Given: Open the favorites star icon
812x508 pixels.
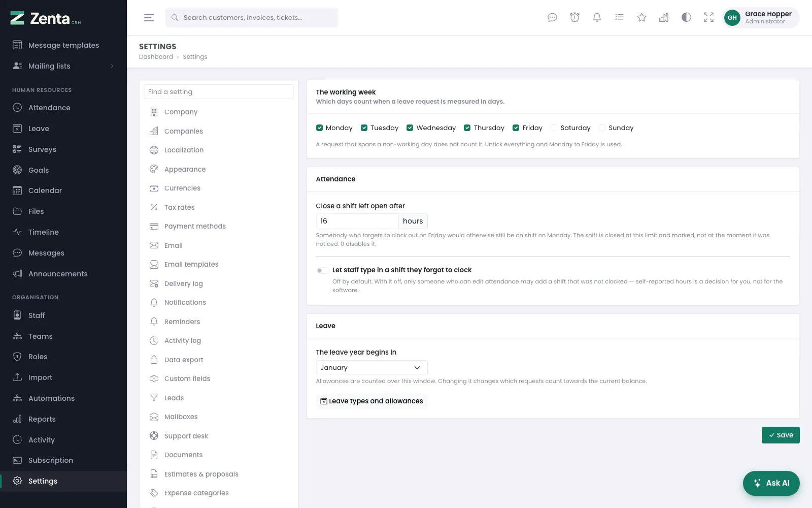Looking at the screenshot, I should coord(641,18).
